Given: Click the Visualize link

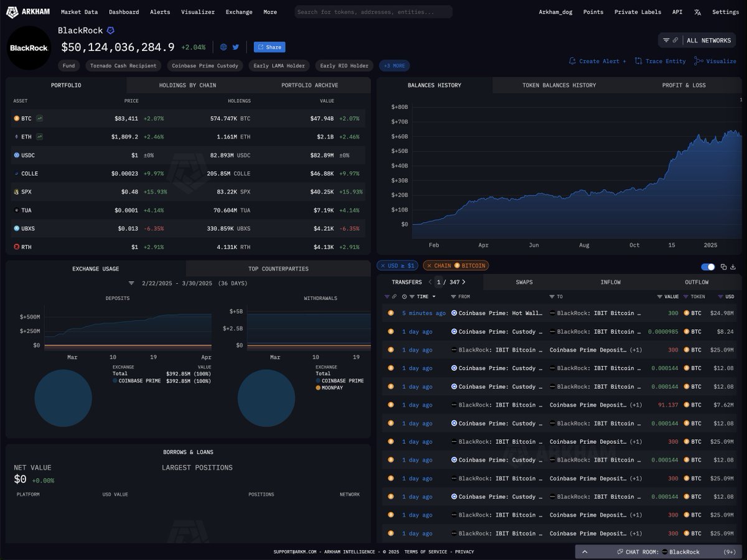Looking at the screenshot, I should coord(715,61).
